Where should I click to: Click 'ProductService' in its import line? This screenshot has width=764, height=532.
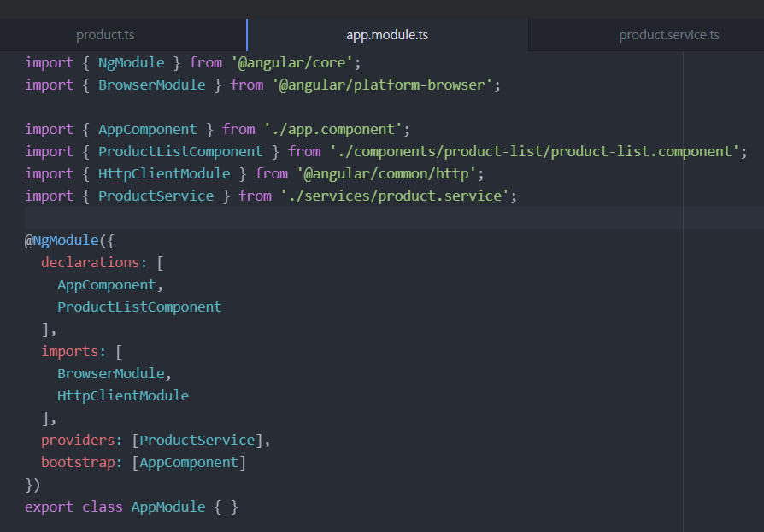click(156, 196)
